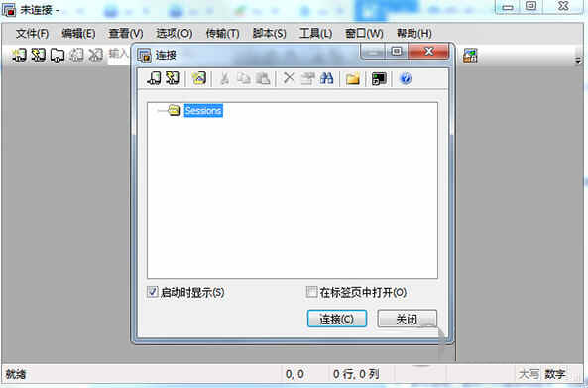Click New Session icon in dialog toolbar

[198, 78]
